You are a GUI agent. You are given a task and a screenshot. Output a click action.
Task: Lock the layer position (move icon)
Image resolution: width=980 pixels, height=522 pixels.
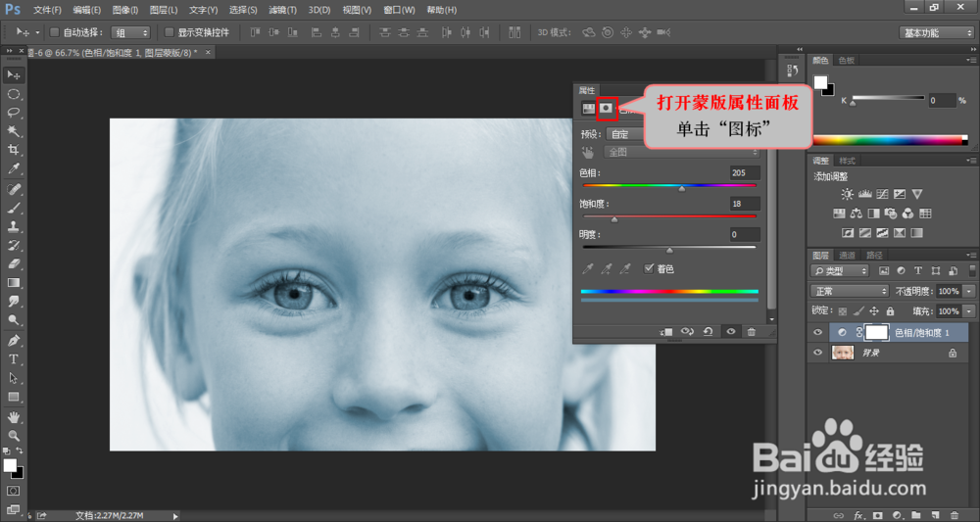point(874,311)
